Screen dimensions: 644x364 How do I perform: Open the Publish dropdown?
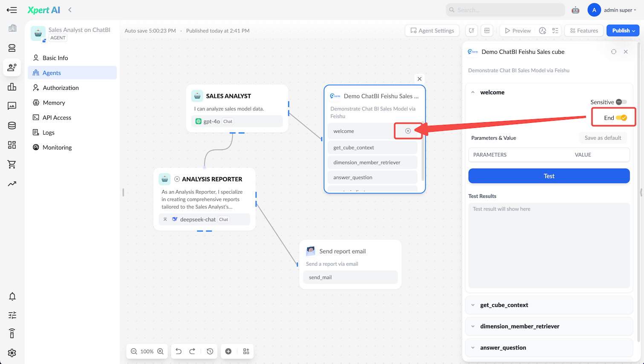pyautogui.click(x=624, y=31)
